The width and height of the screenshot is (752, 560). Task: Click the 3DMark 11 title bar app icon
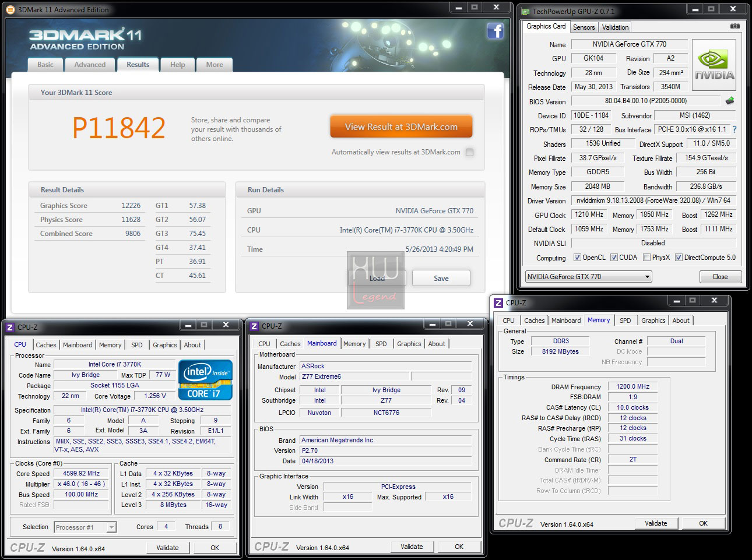[10, 9]
